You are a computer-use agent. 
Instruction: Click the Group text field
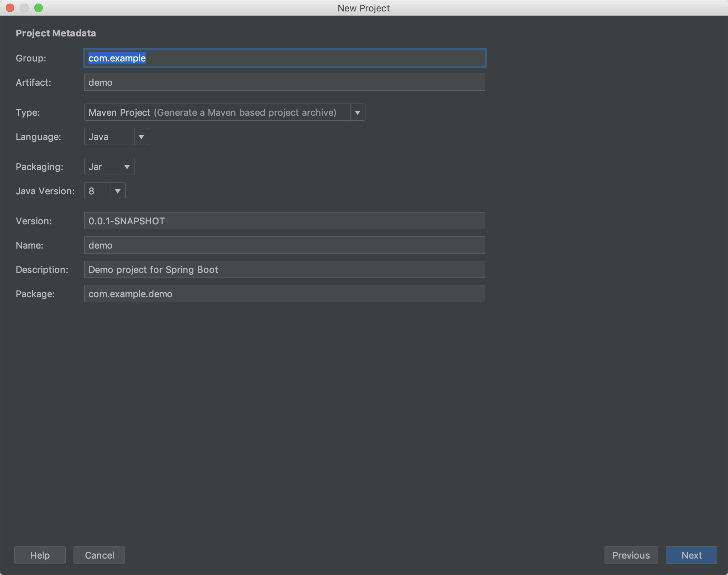tap(284, 58)
